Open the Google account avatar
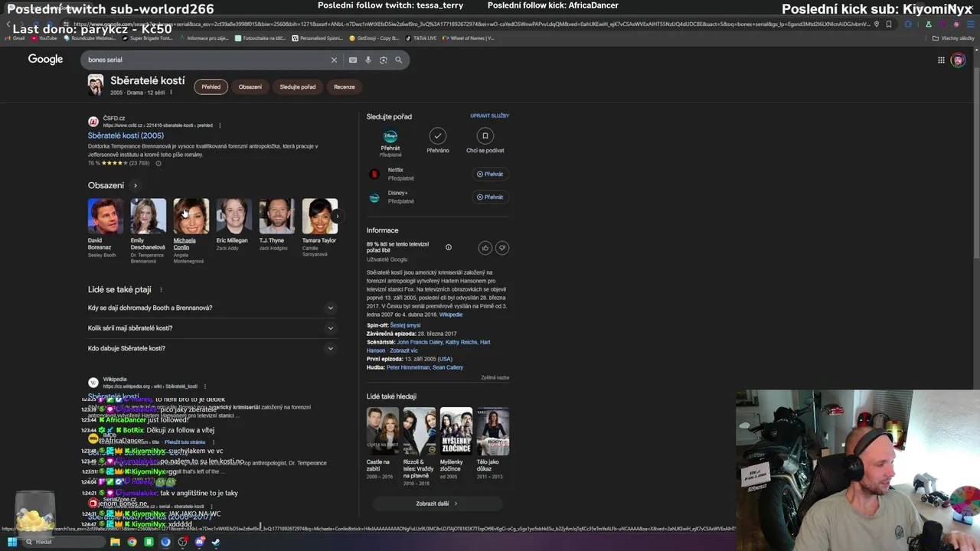The width and height of the screenshot is (980, 551). pyautogui.click(x=959, y=60)
